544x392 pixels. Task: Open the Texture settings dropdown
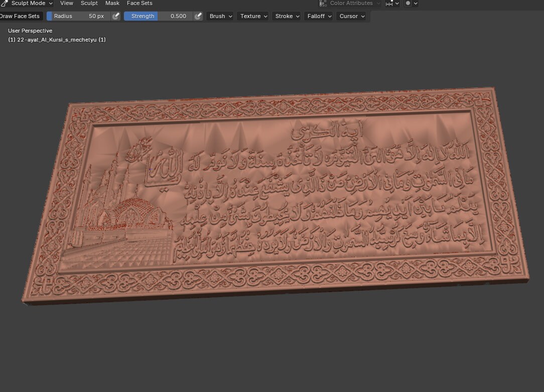tap(253, 16)
